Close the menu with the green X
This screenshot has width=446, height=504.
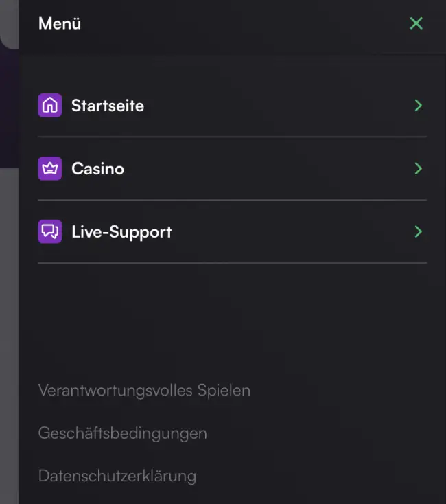pyautogui.click(x=416, y=23)
